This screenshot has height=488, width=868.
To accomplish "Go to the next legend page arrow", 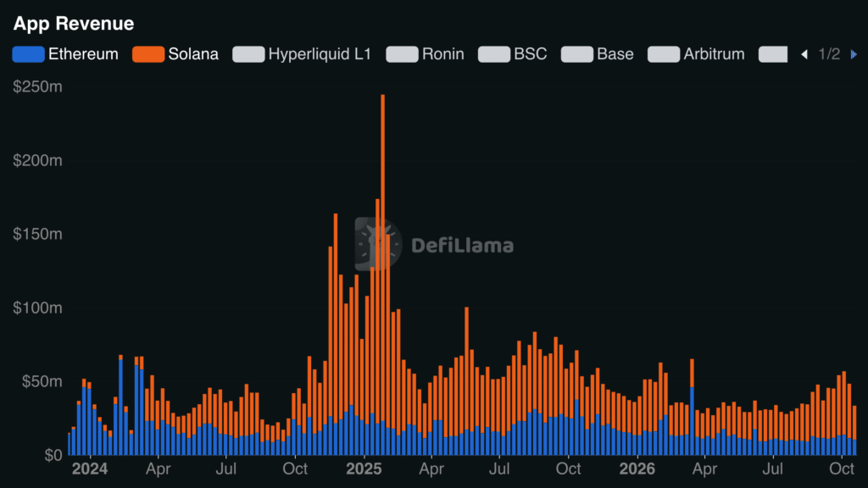I will (854, 54).
